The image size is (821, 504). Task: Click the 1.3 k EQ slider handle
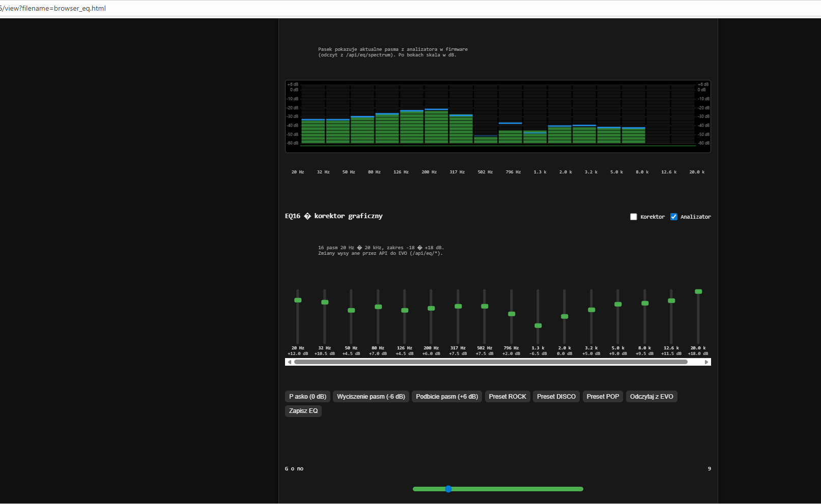538,325
